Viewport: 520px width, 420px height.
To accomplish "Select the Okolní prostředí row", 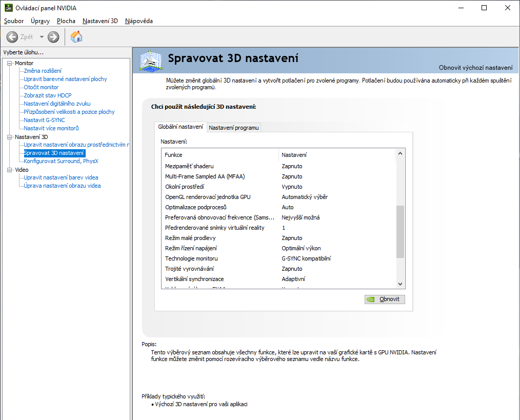I will coord(278,187).
